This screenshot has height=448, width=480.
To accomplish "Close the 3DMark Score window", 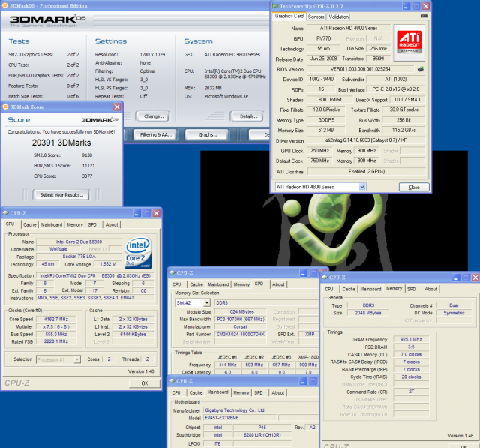I will pos(117,107).
